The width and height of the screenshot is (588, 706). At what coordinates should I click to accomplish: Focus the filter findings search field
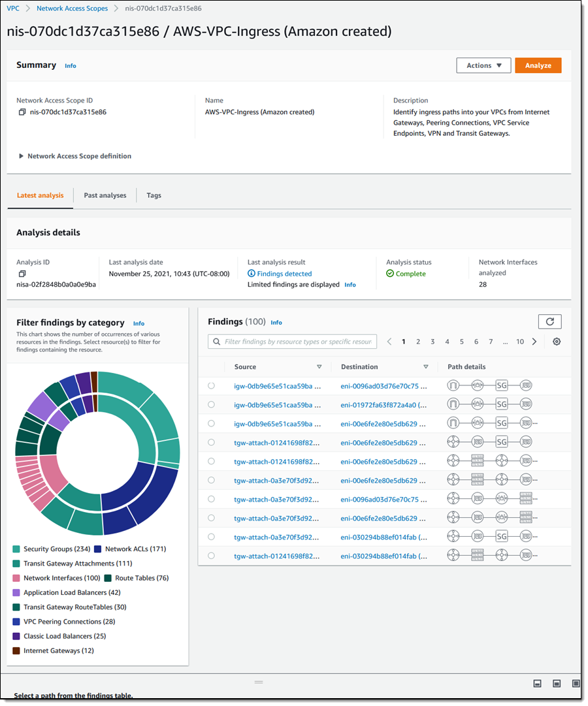[x=292, y=342]
